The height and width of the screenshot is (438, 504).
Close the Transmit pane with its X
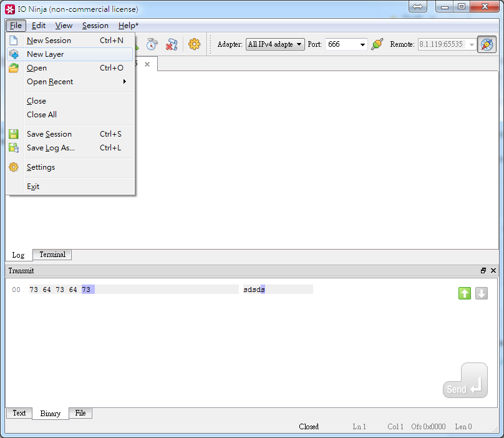pyautogui.click(x=493, y=270)
